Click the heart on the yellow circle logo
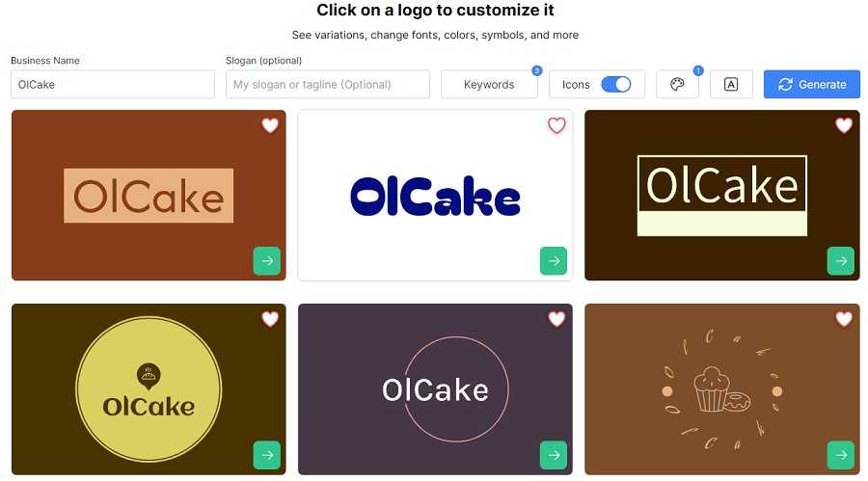 pyautogui.click(x=270, y=319)
